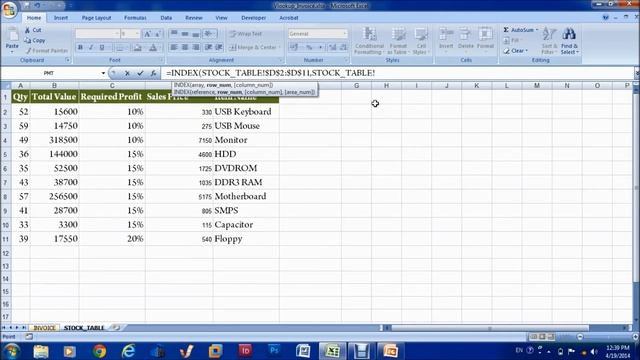Toggle Underline formatting
The image size is (640, 360).
[102, 48]
